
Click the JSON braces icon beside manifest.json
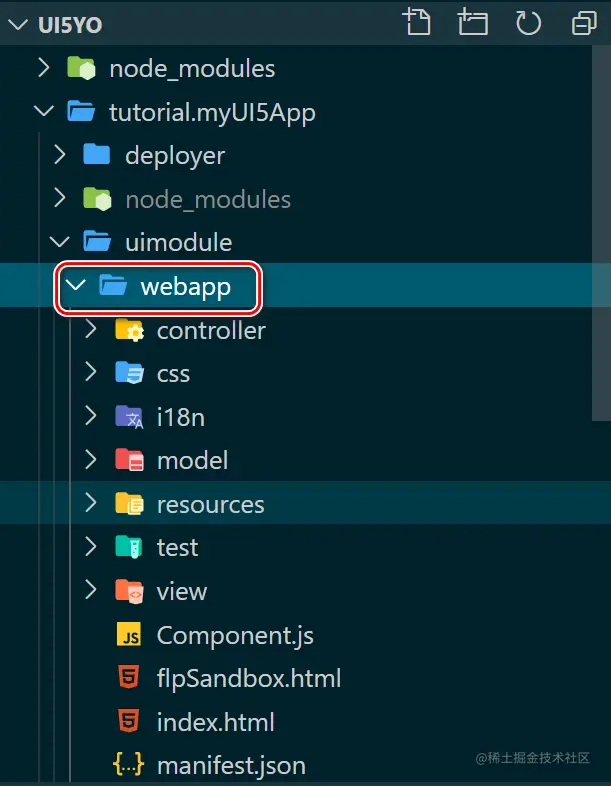[128, 765]
